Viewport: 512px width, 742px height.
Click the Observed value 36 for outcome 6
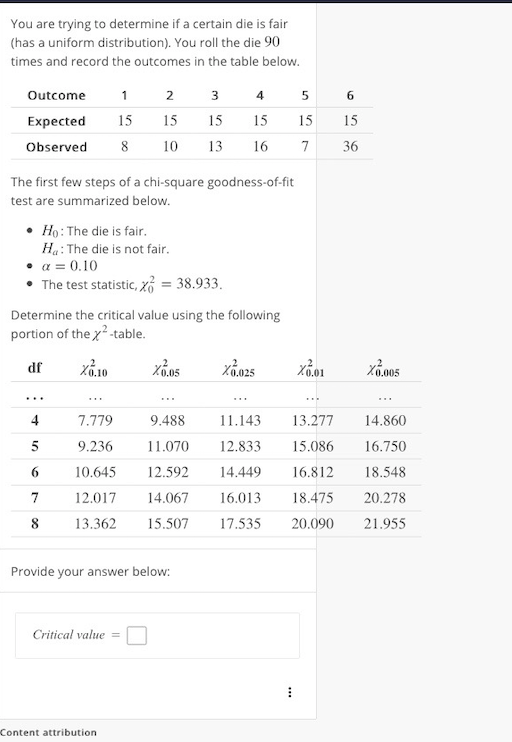coord(350,146)
